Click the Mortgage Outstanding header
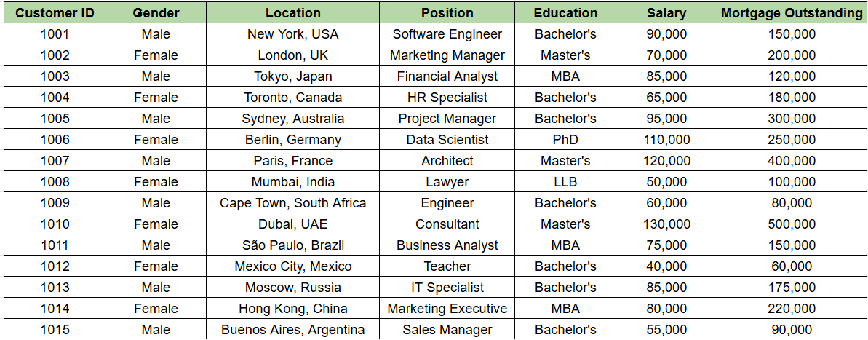 792,13
